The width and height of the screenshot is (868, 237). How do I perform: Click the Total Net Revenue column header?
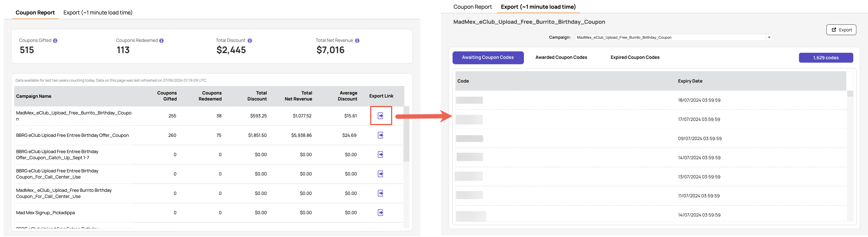[x=298, y=96]
